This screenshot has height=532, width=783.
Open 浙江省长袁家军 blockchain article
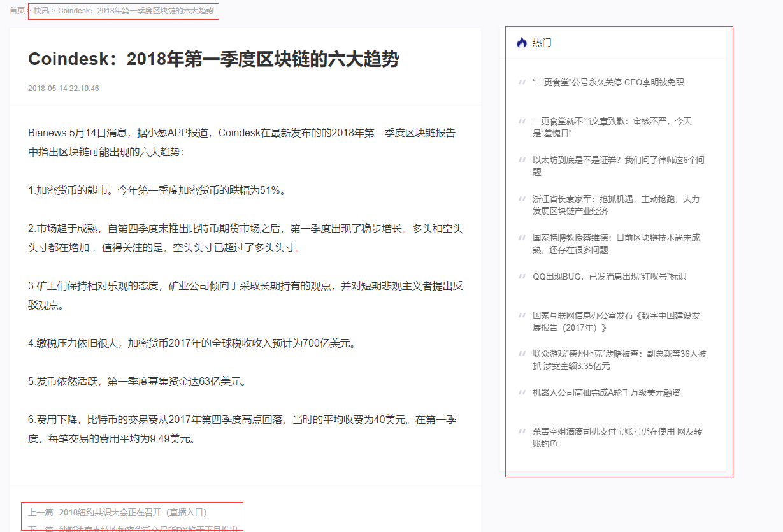click(616, 205)
